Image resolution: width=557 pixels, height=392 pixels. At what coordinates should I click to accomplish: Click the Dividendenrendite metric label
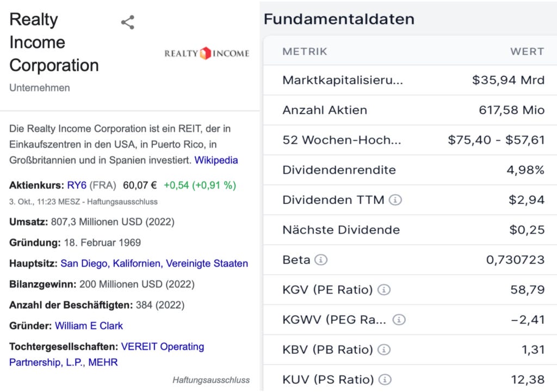pos(339,170)
